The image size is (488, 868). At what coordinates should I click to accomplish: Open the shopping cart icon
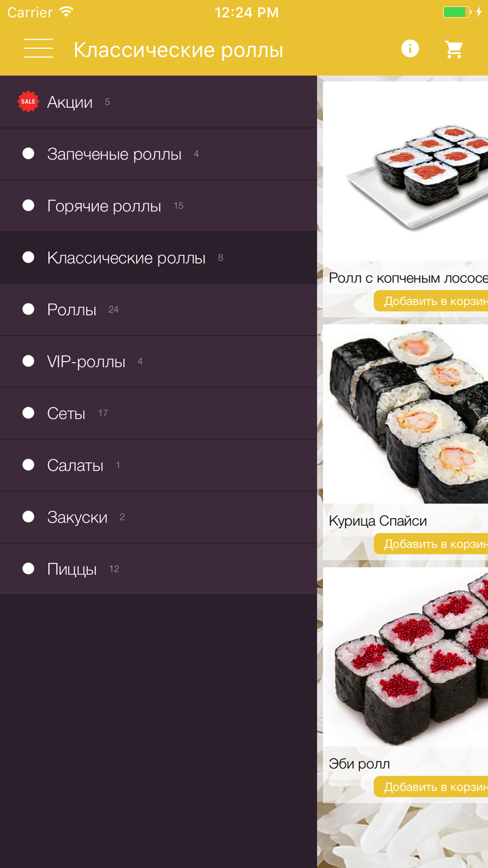[454, 49]
